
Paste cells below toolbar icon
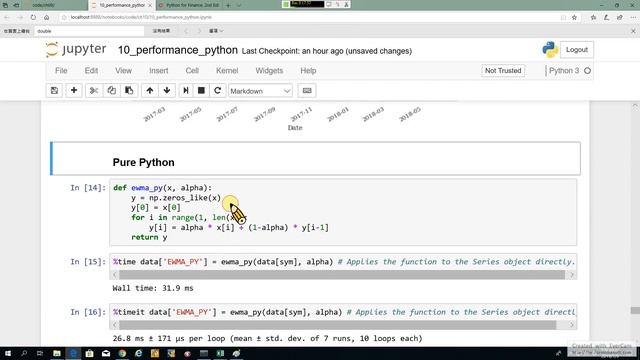click(129, 91)
